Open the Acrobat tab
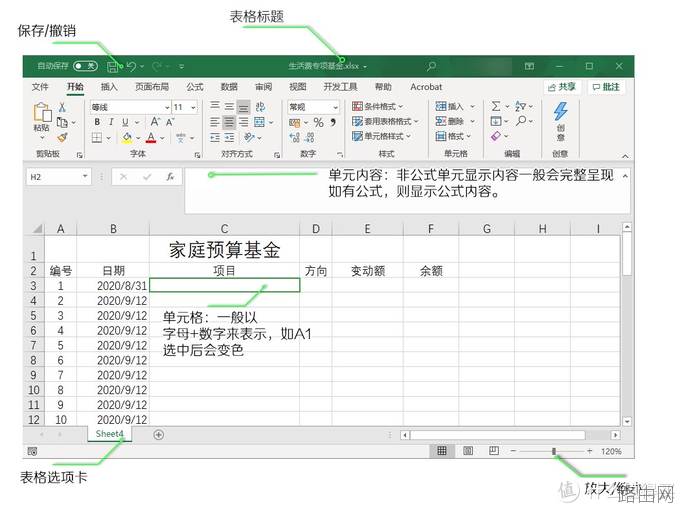Screen dimensions: 680x508 click(426, 87)
